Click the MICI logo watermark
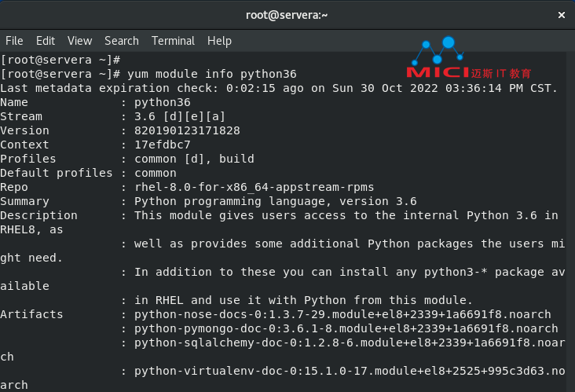Screen dimensions: 575x392 pos(438,72)
